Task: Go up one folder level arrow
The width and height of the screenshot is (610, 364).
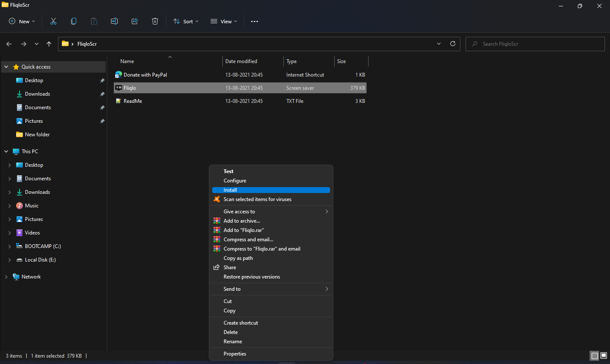Action: pyautogui.click(x=49, y=44)
